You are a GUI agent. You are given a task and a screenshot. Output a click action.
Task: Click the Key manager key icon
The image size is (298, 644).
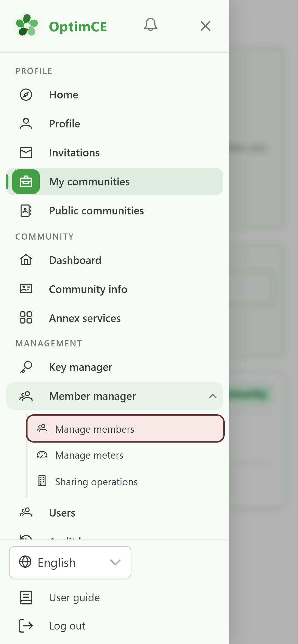pyautogui.click(x=26, y=367)
